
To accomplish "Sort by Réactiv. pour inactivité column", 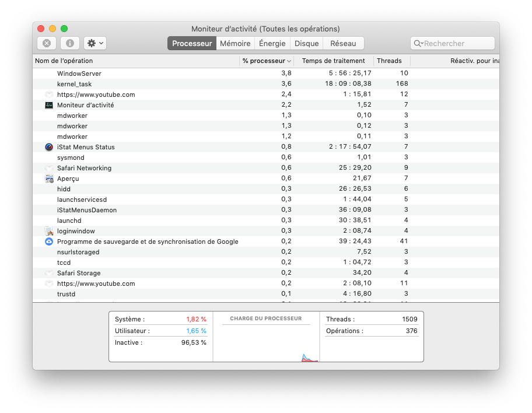I will tap(455, 61).
